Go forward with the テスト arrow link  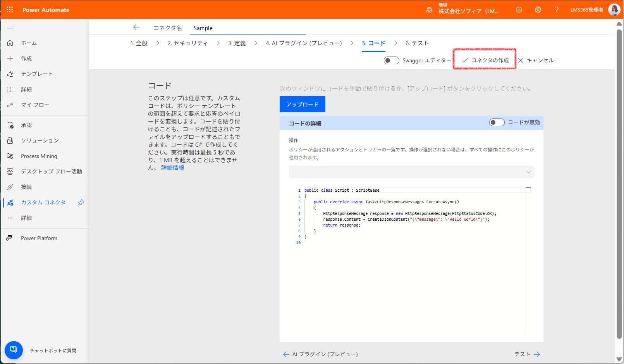coord(527,354)
